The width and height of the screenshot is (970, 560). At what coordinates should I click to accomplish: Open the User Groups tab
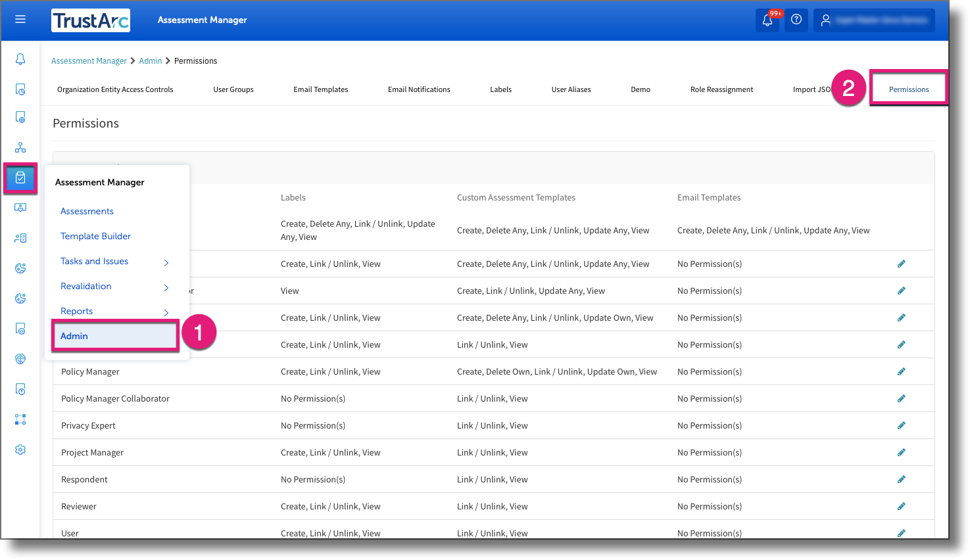(x=233, y=89)
